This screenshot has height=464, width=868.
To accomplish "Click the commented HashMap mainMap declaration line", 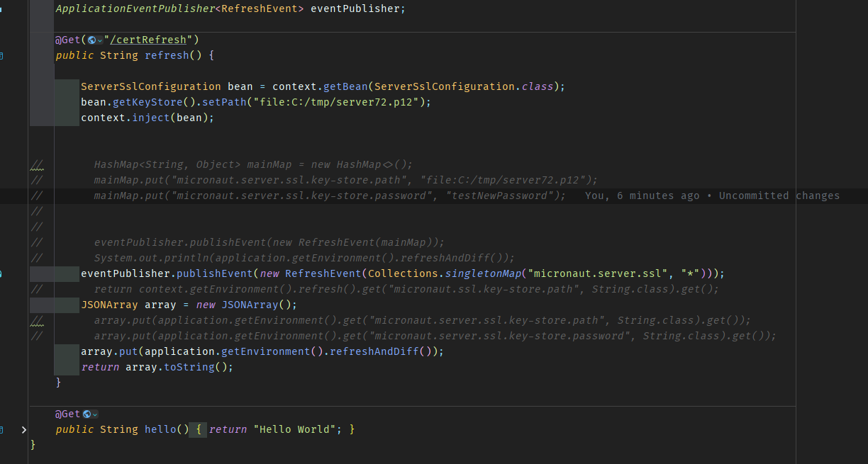I will click(x=253, y=164).
